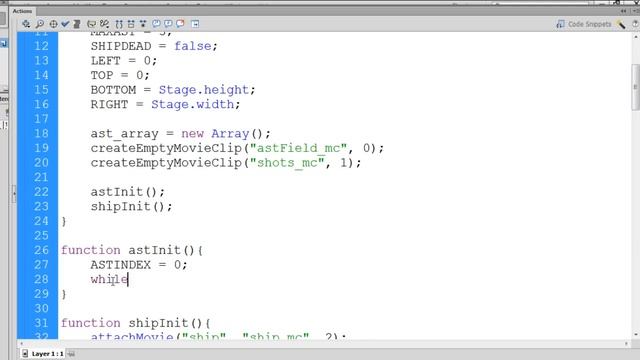The height and width of the screenshot is (360, 640).
Task: Run Check syntax with the blue checkmark
Action: click(x=65, y=24)
